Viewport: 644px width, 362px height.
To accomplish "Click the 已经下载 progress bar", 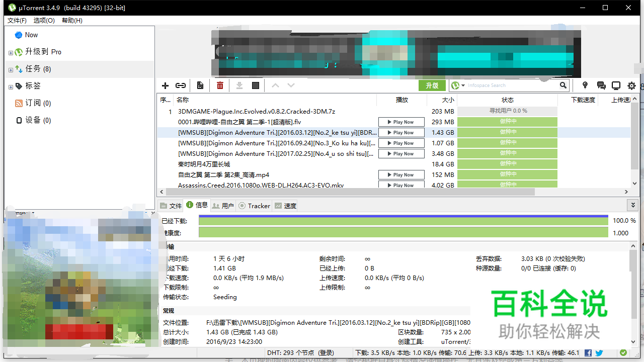I will pyautogui.click(x=404, y=220).
